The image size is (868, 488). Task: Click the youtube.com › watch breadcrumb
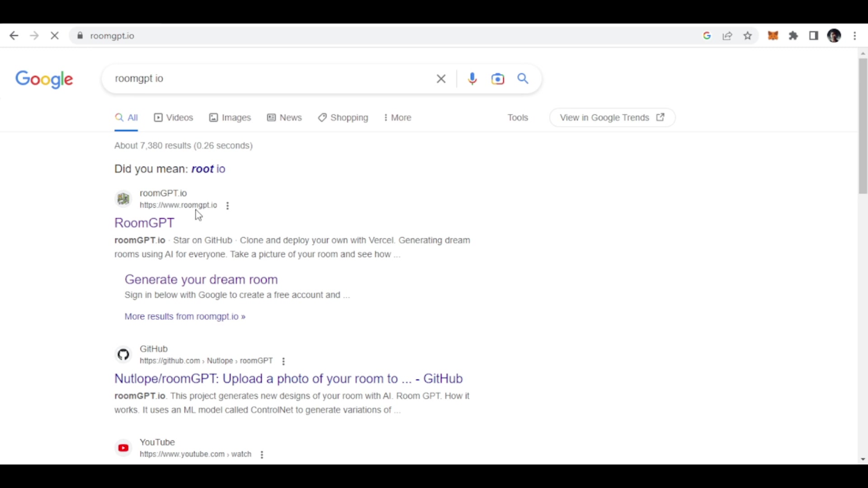[x=196, y=455]
